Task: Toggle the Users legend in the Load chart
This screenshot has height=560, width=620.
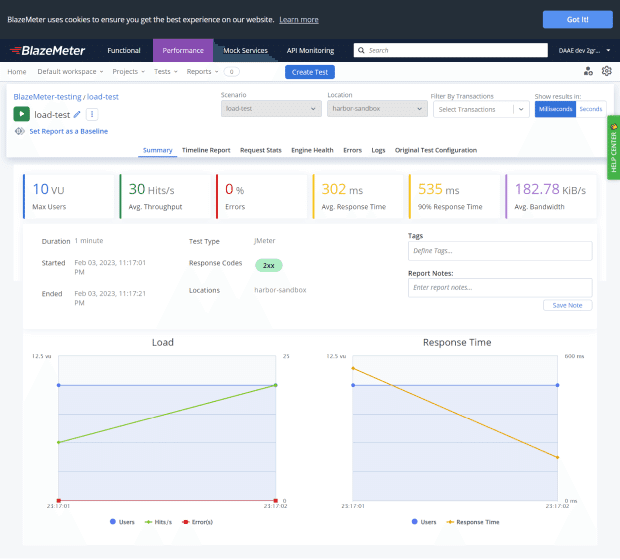Action: point(122,522)
